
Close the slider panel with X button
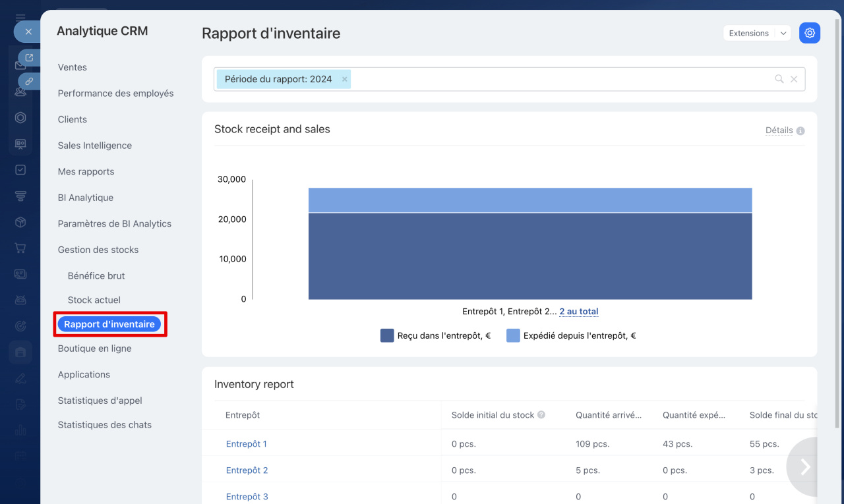(28, 31)
